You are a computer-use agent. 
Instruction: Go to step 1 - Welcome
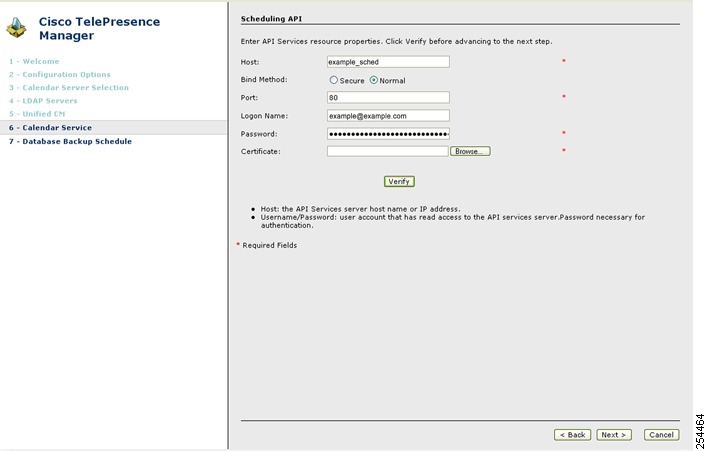[34, 61]
